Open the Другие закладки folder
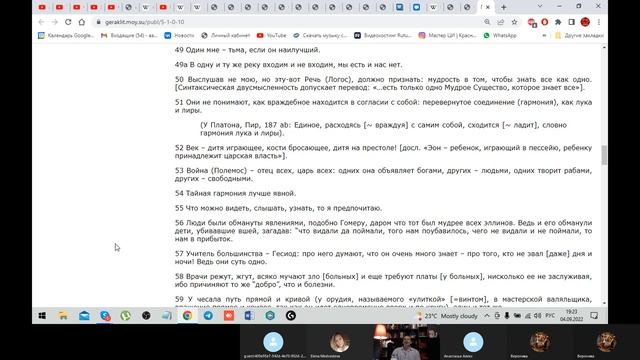 click(x=579, y=36)
